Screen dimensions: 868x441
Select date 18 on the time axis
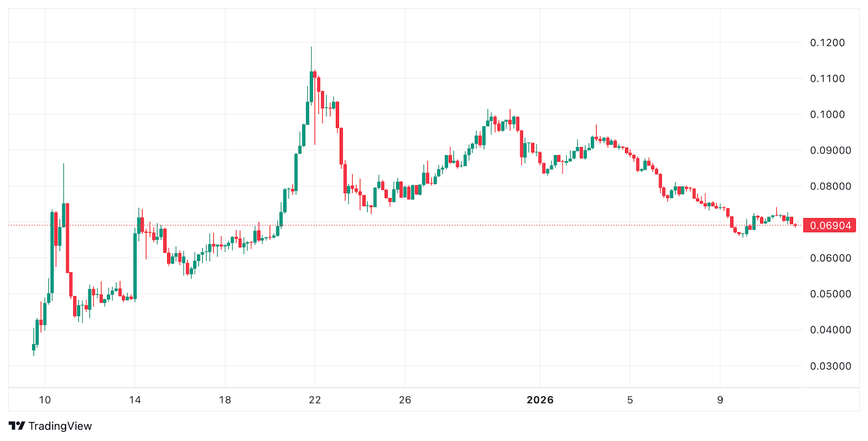[x=225, y=400]
